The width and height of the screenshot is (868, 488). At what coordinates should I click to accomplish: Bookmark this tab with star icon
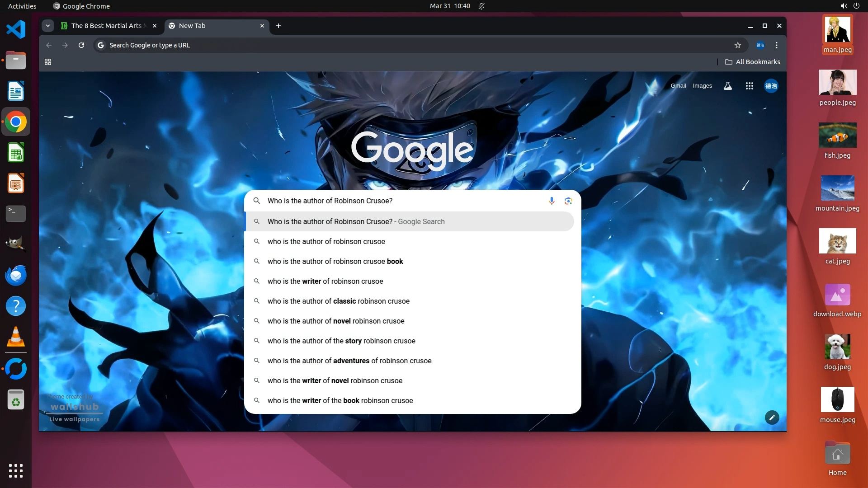(x=738, y=45)
